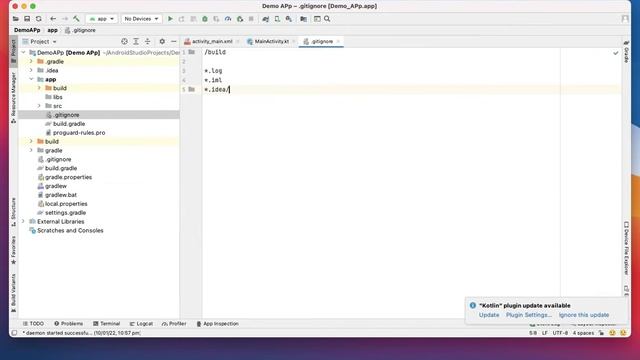Open the Profiler tool window button

click(174, 324)
